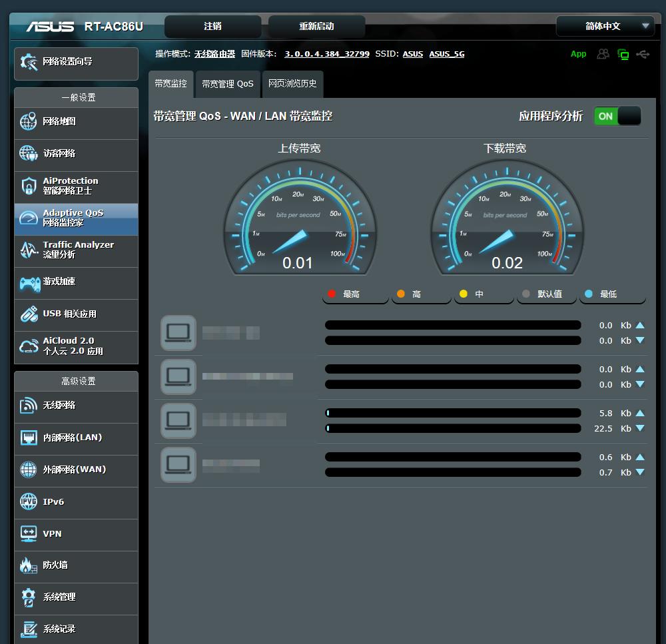The height and width of the screenshot is (644, 666).
Task: Click the USB status icon in header
Action: (643, 54)
